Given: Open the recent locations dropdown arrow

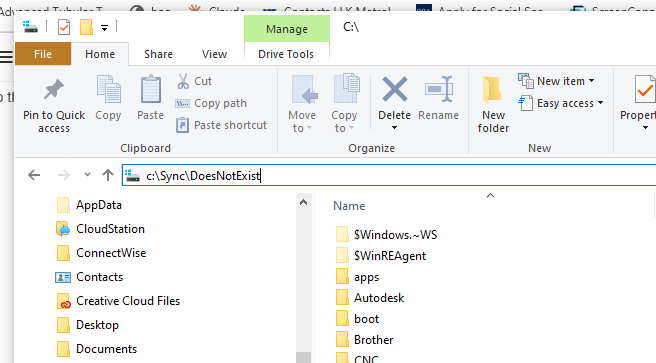Looking at the screenshot, I should pos(87,174).
